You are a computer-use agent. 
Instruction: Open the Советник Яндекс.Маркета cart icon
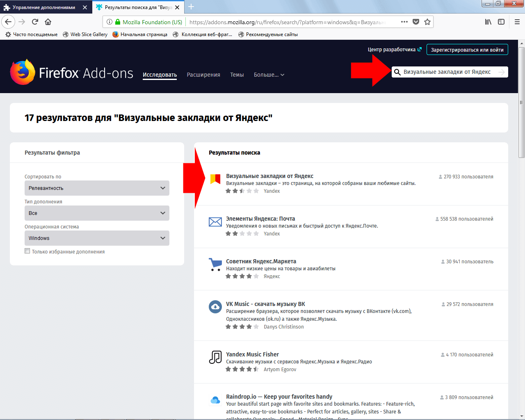point(215,265)
